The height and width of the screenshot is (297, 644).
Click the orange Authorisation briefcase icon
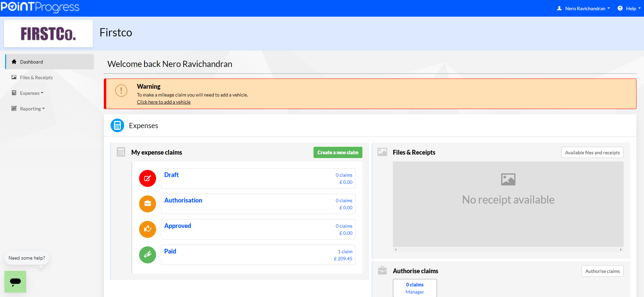(148, 204)
